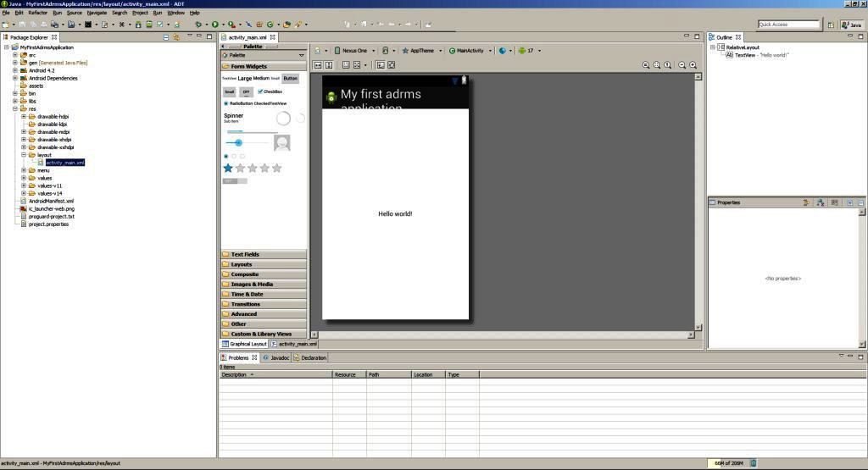Screen dimensions: 868x470
Task: Collapse RelativeLayout node in Outline
Action: pyautogui.click(x=713, y=47)
